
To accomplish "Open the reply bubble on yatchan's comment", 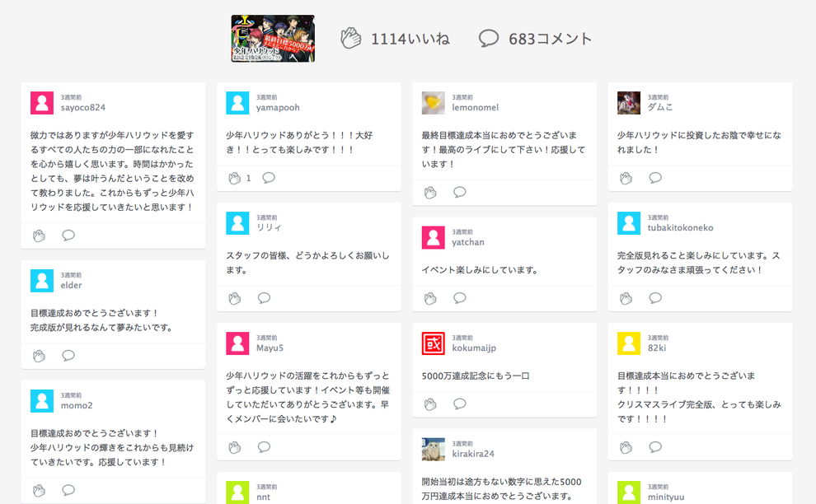I will coord(460,298).
